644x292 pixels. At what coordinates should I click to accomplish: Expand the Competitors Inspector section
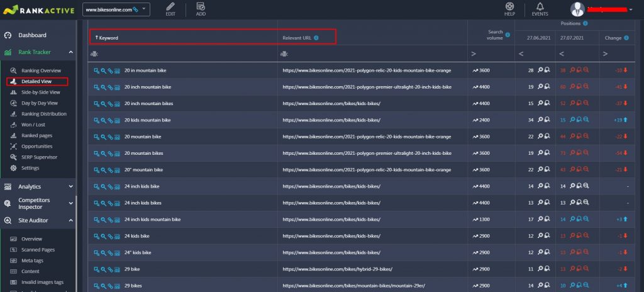pos(70,203)
